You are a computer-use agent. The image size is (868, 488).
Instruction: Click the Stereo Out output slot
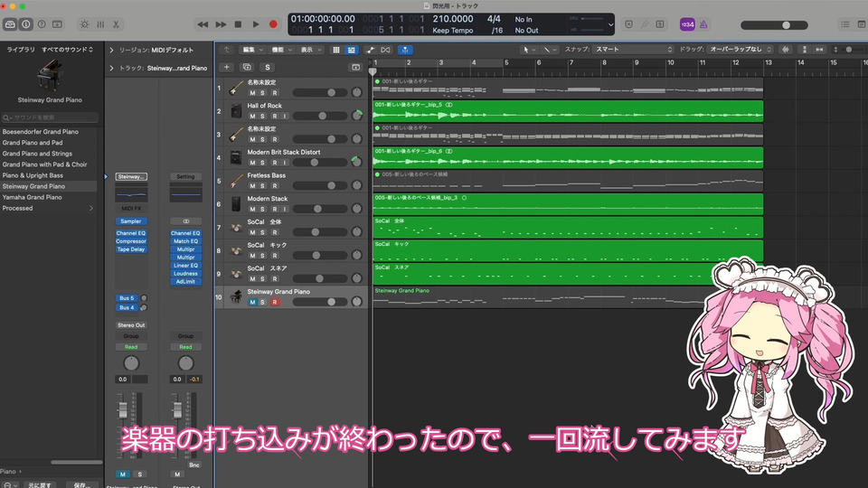(x=131, y=325)
